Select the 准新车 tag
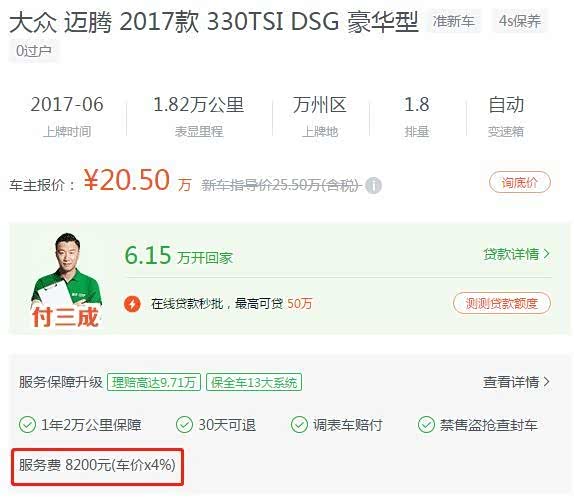Viewport: 574px width, 500px height. pos(454,21)
